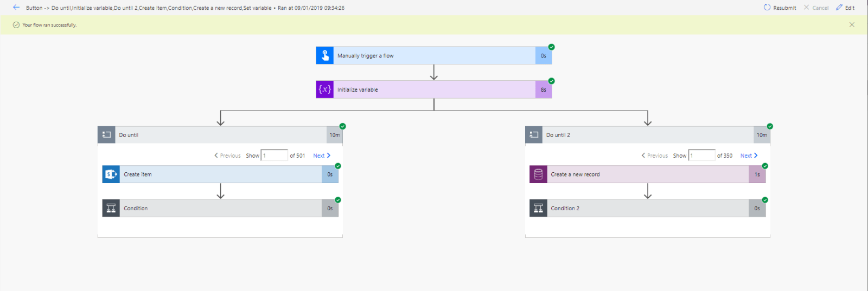Image resolution: width=868 pixels, height=291 pixels.
Task: Click the 10m duration of Do until 2
Action: point(762,135)
